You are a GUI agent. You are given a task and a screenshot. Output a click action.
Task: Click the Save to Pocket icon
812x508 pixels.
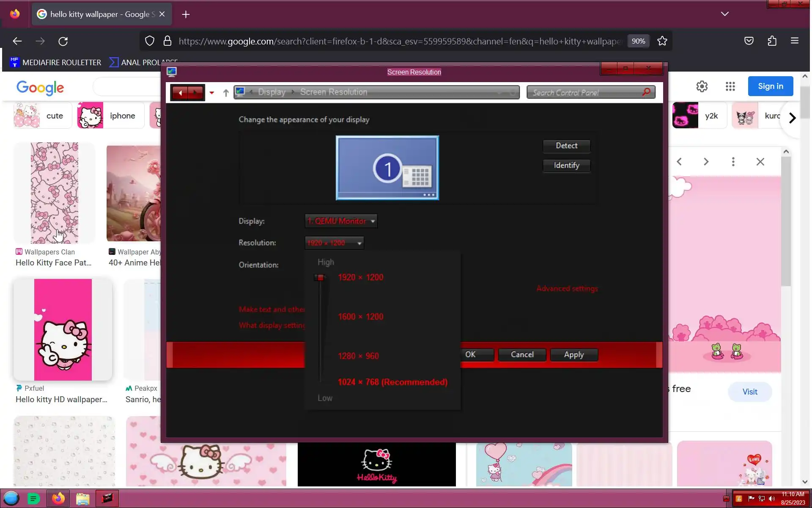pos(749,41)
